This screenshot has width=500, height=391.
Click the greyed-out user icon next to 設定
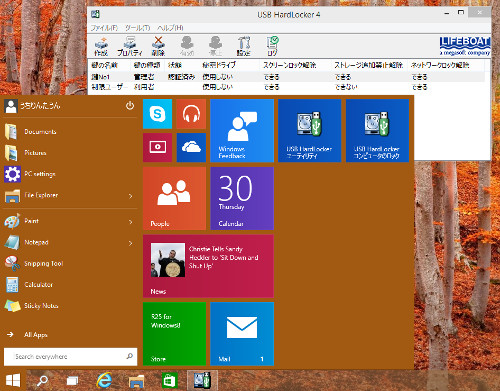pos(215,46)
